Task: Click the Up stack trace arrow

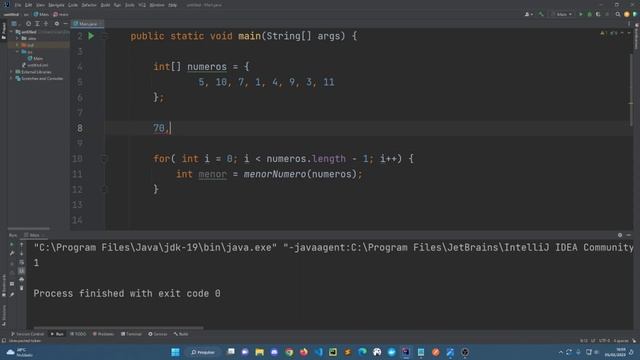Action: 22,244
